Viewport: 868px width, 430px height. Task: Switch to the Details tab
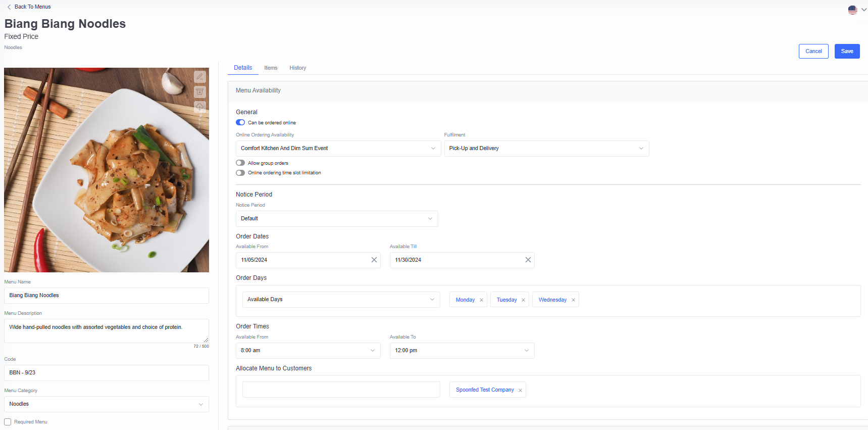coord(243,68)
